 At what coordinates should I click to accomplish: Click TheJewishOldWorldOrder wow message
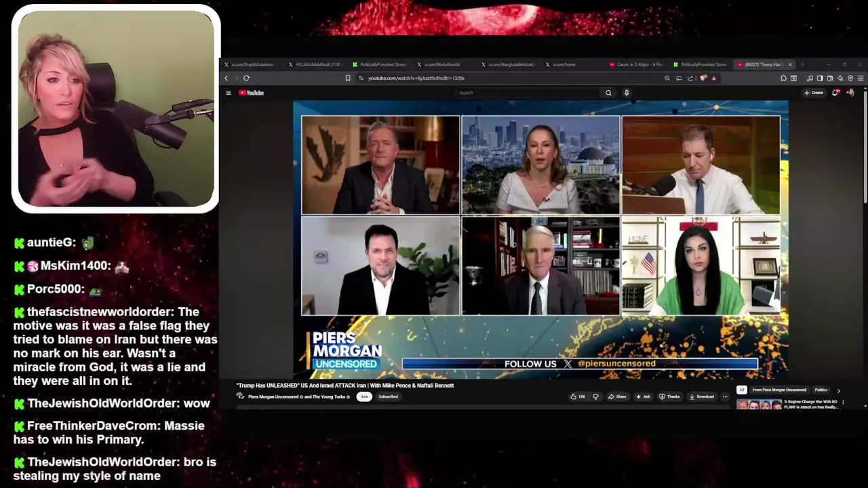112,403
